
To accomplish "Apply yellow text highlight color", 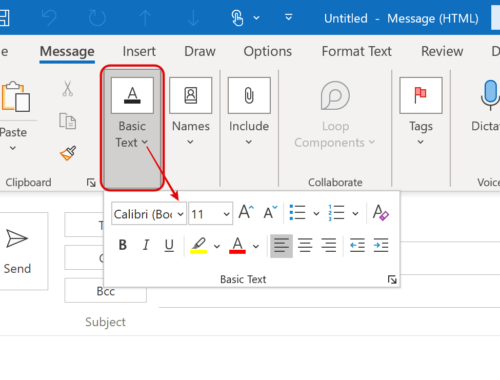I will click(x=199, y=246).
